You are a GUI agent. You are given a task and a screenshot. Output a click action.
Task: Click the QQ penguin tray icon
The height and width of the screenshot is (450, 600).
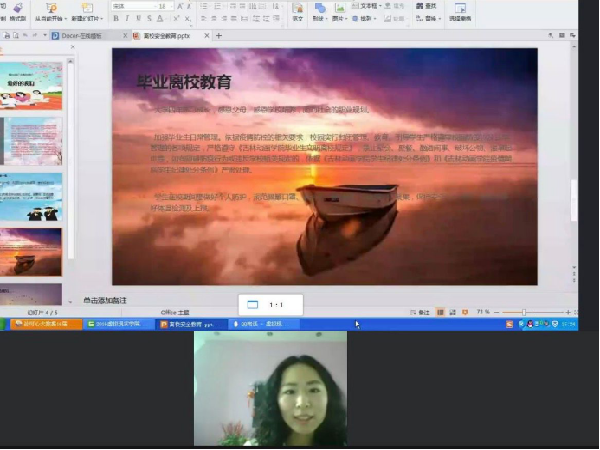[x=530, y=324]
